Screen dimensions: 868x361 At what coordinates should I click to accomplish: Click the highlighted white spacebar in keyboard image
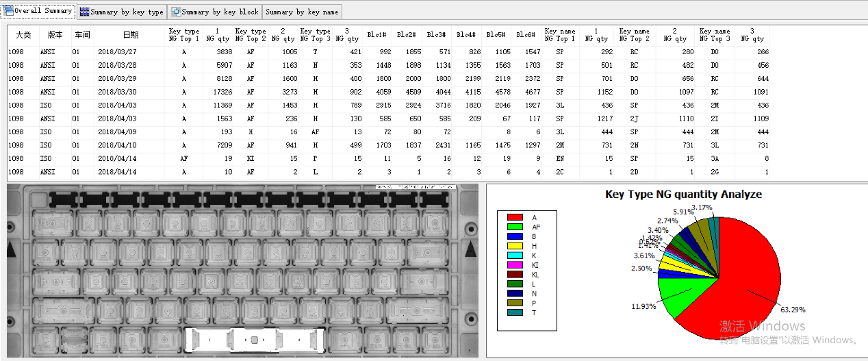click(x=255, y=340)
